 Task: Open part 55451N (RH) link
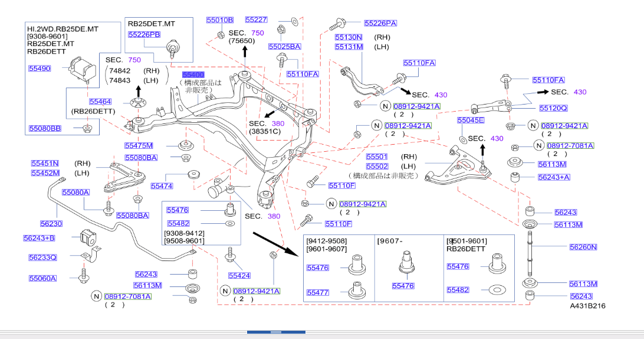(x=45, y=164)
